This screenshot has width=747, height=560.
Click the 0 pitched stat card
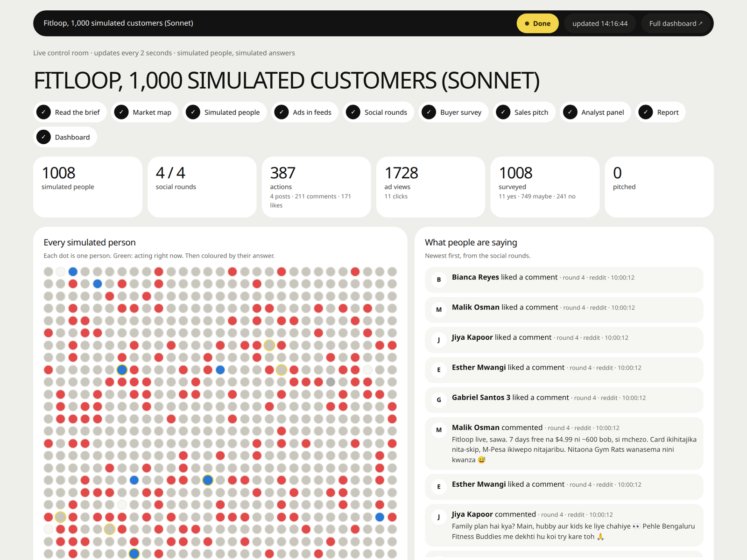pyautogui.click(x=659, y=187)
